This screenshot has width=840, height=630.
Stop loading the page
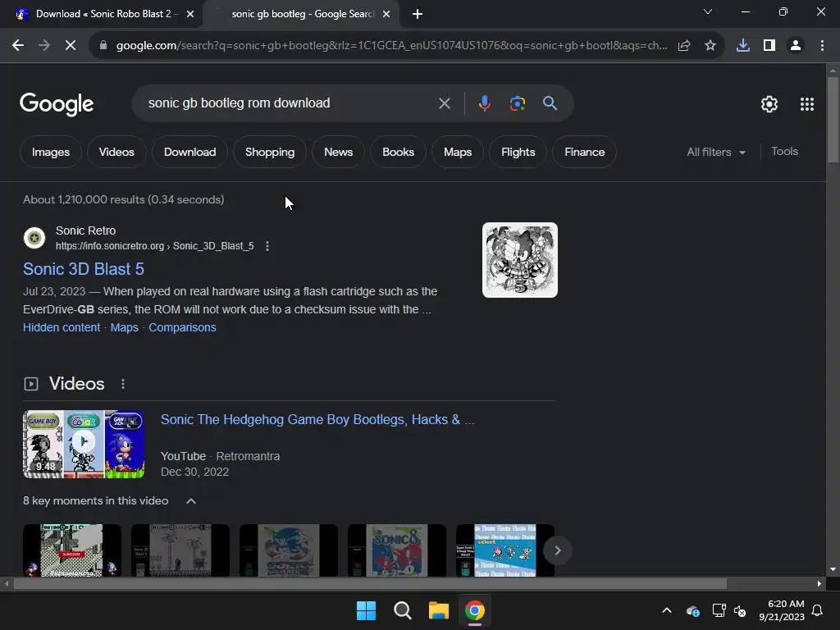[71, 46]
